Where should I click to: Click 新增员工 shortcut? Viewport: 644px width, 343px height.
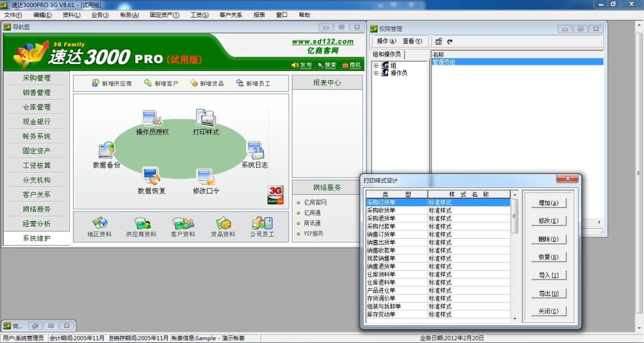(x=253, y=84)
